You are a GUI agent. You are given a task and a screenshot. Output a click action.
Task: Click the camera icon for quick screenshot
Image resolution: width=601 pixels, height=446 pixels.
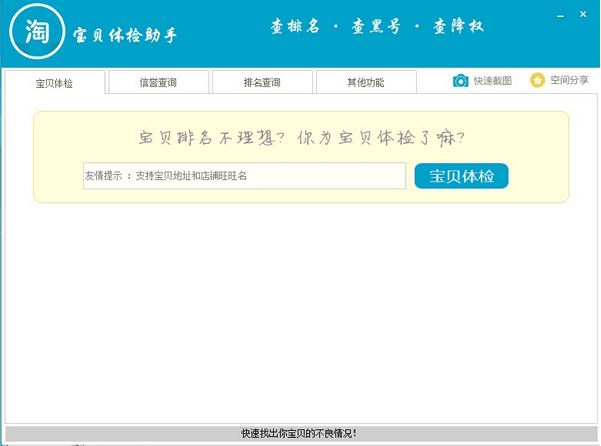coord(460,81)
